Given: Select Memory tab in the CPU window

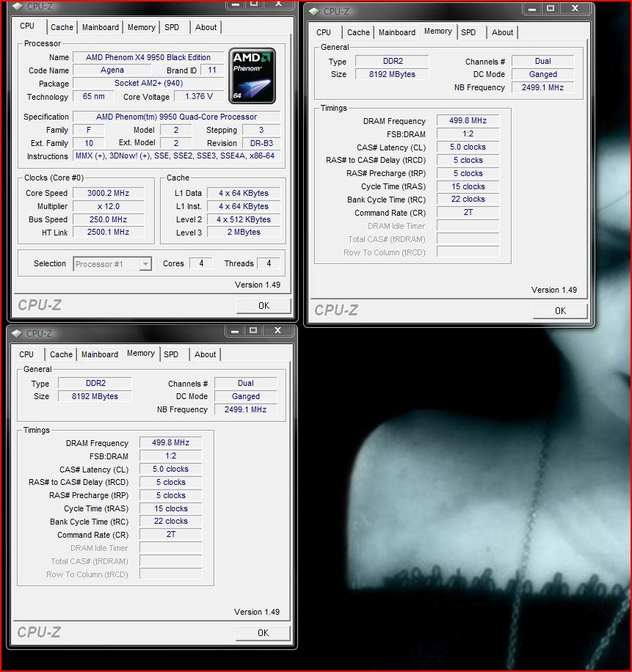Looking at the screenshot, I should [x=141, y=27].
